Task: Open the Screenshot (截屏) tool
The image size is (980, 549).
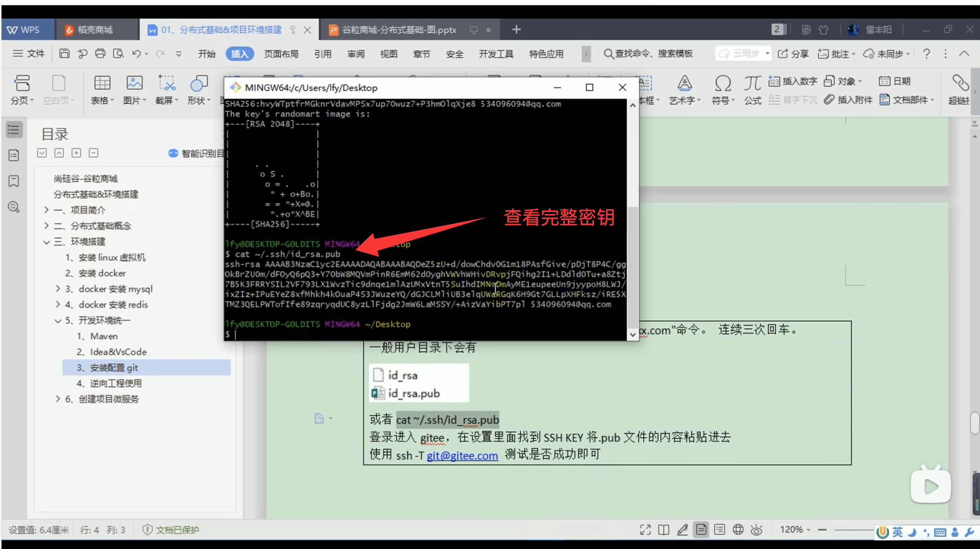Action: click(x=166, y=83)
